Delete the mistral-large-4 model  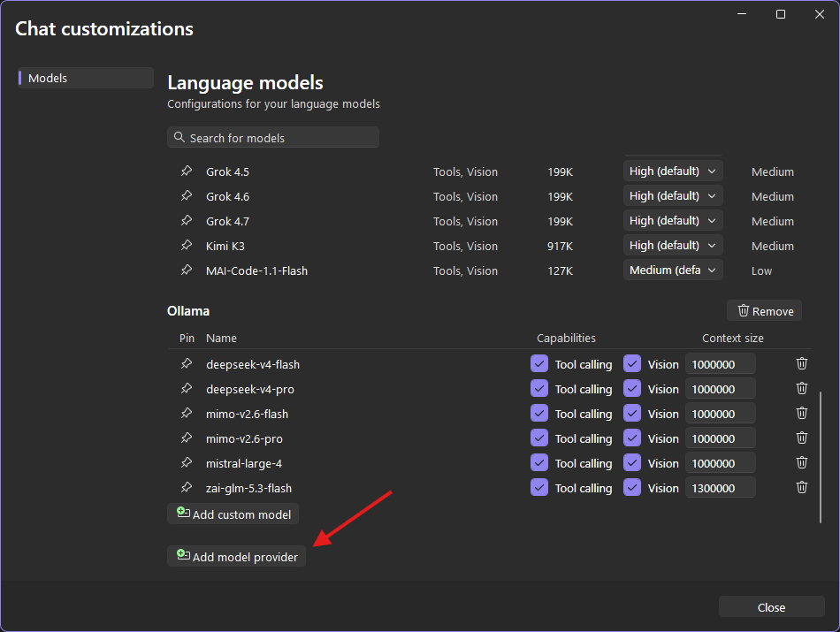(801, 462)
